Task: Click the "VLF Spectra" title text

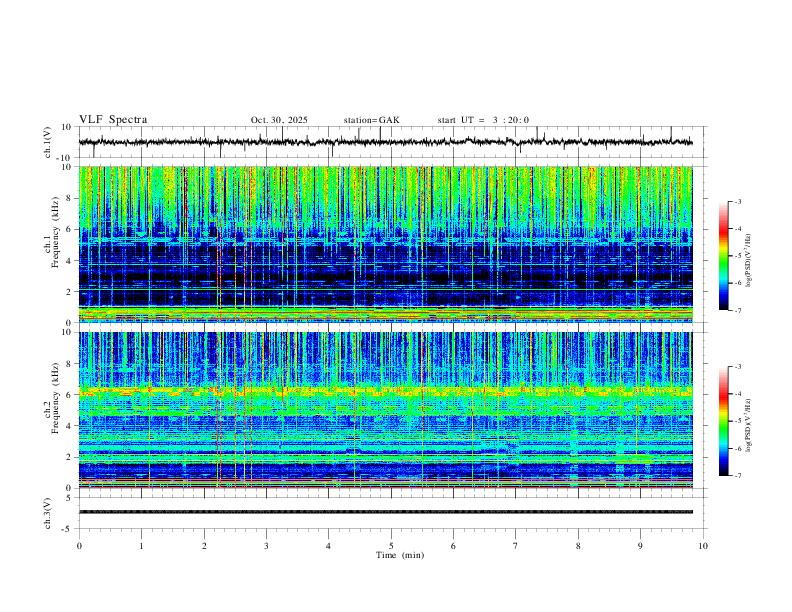Action: pyautogui.click(x=113, y=120)
